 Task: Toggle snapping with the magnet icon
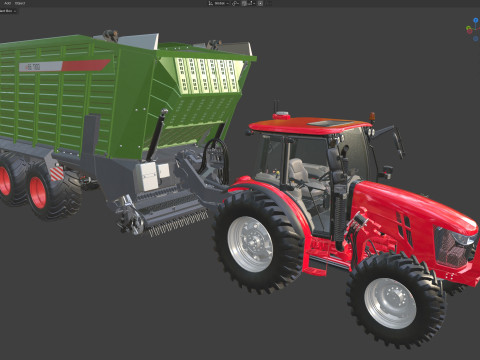point(244,3)
